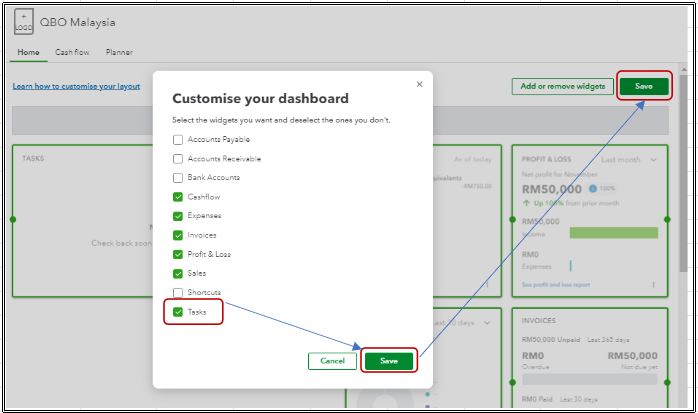
Task: Open the Profit & Loss widget's three-dot menu
Action: click(653, 284)
